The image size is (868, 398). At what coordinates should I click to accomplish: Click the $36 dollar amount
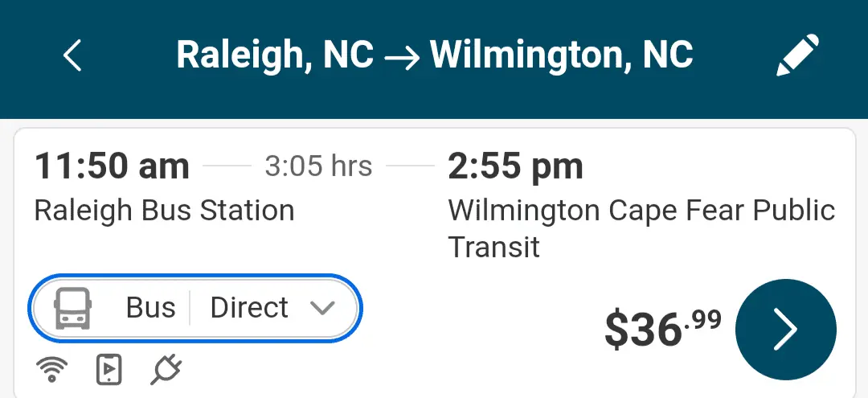tap(643, 330)
